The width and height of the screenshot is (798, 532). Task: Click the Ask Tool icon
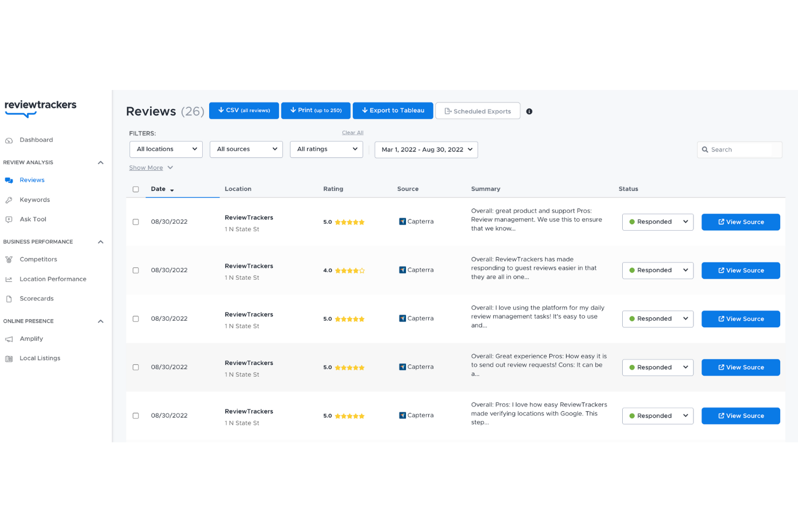coord(9,219)
